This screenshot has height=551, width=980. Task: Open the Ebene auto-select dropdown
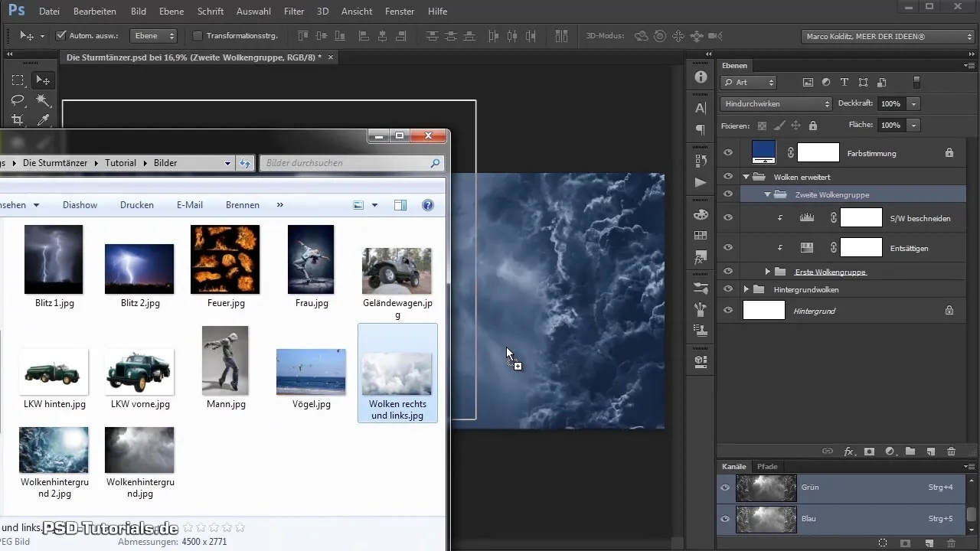point(154,35)
